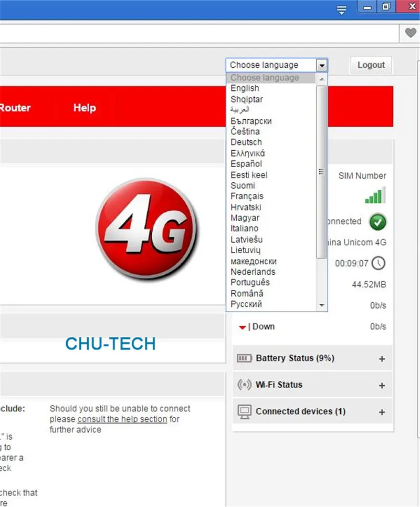Click the 4G logo image

pos(148,229)
